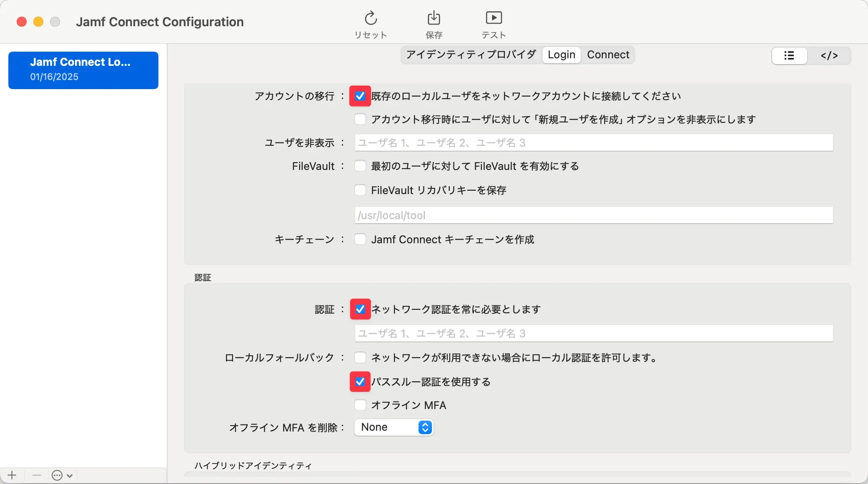Select the Login tab
The image size is (868, 484).
click(x=561, y=55)
